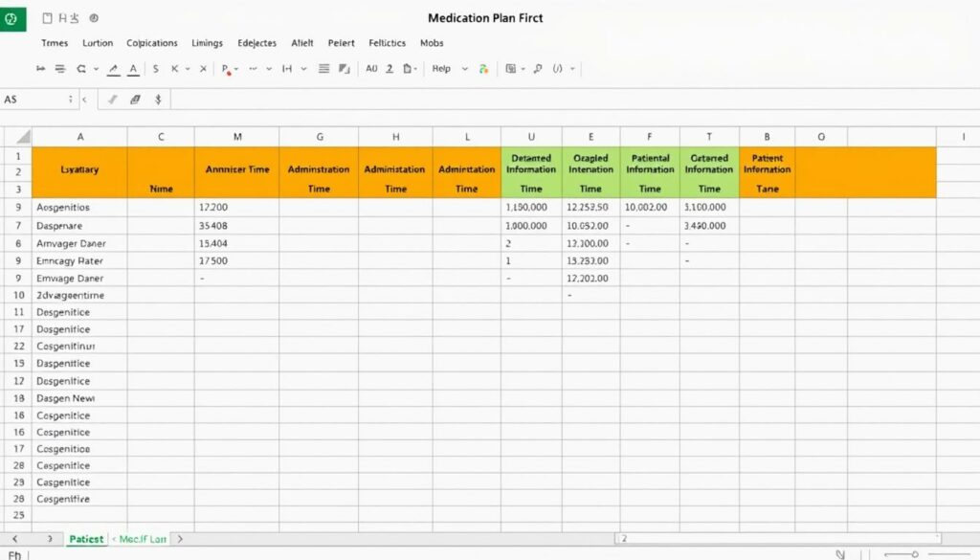Click the X toolbar icon
Viewport: 980px width, 560px height.
[203, 69]
